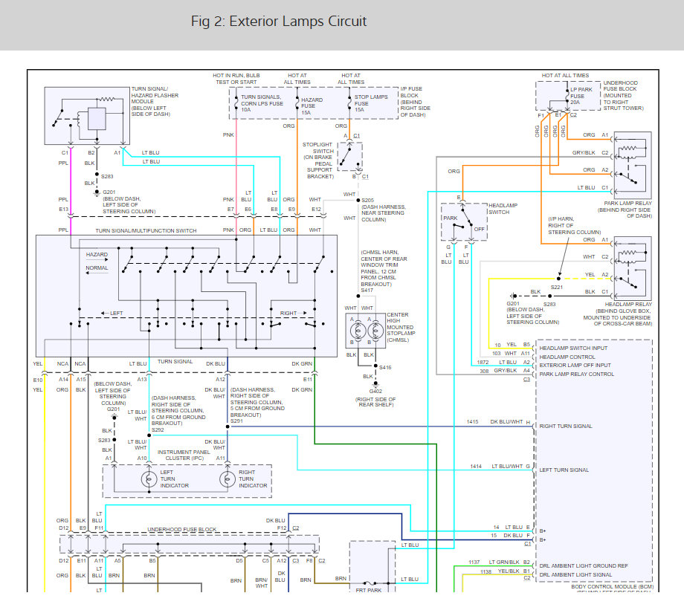The height and width of the screenshot is (616, 684).
Task: Click the 'TURN SIGNAL' label below the switch
Action: 175,362
